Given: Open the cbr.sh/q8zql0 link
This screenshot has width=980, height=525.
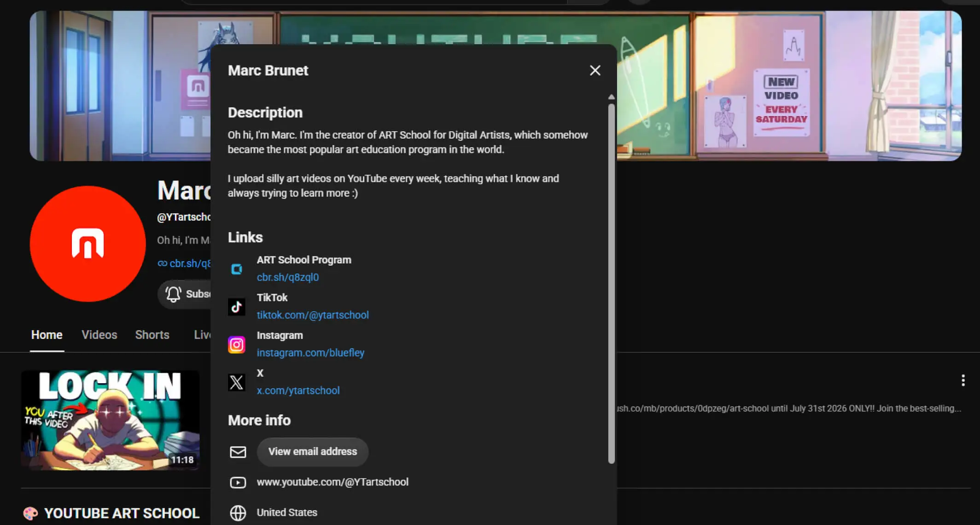Looking at the screenshot, I should pos(288,277).
